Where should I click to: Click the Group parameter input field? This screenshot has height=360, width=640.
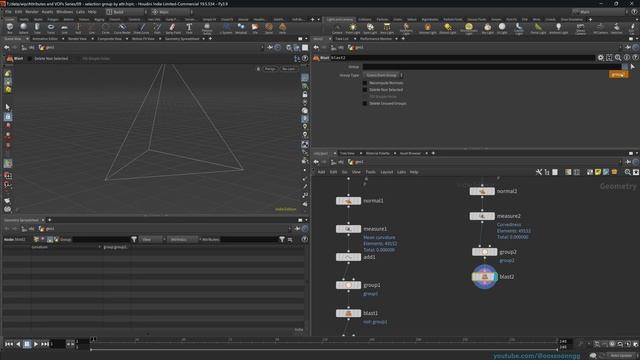click(492, 67)
